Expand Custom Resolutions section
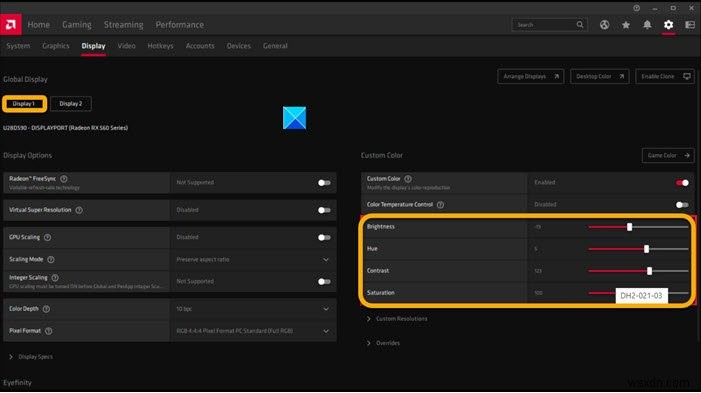This screenshot has height=393, width=701. [x=397, y=319]
